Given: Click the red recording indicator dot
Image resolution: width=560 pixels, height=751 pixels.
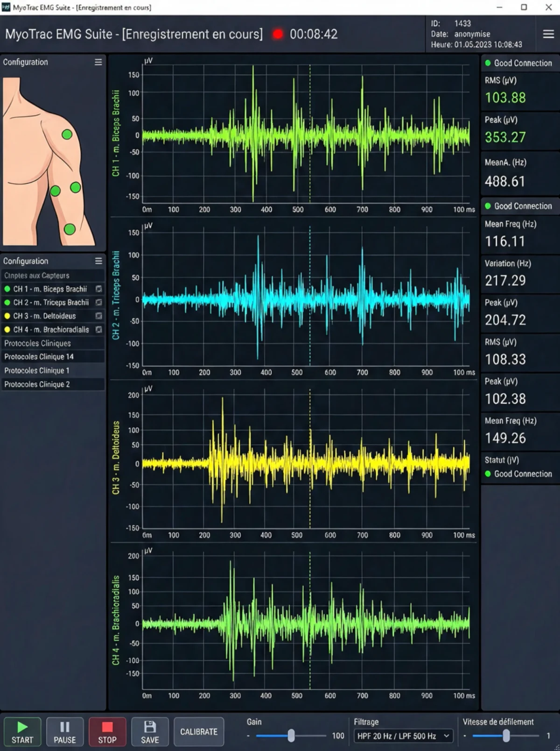Looking at the screenshot, I should pyautogui.click(x=278, y=34).
